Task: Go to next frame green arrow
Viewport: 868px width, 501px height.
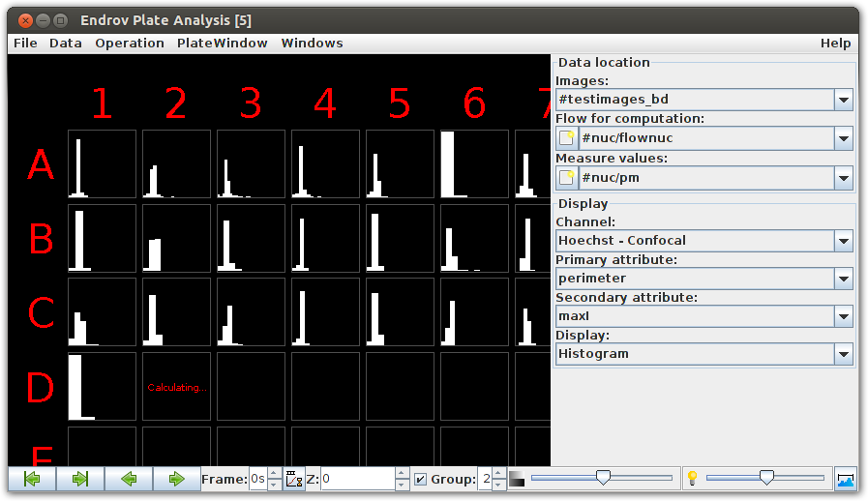Action: [x=176, y=479]
